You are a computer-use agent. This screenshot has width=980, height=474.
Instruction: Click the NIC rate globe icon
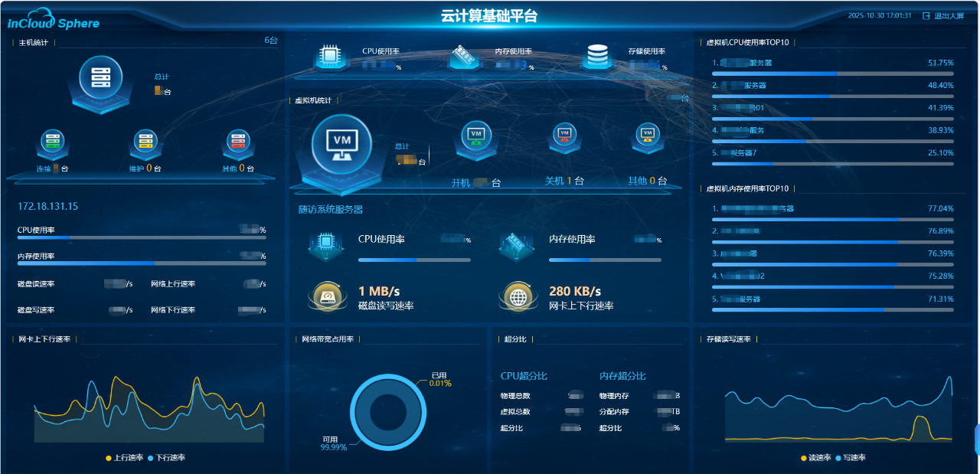click(517, 296)
